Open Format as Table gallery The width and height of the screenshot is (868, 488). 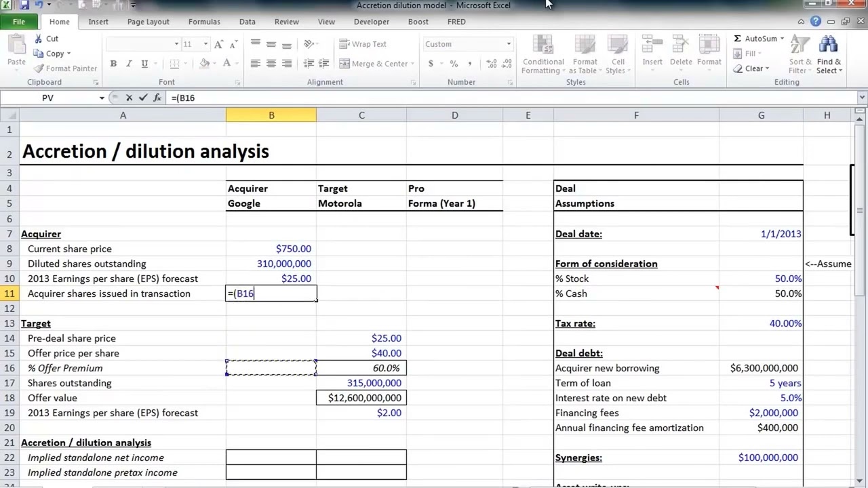click(585, 54)
